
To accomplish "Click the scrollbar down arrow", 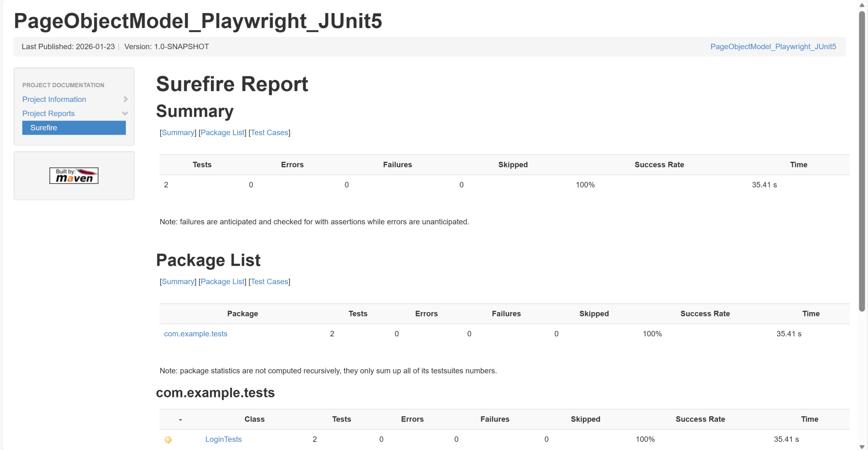I will [x=862, y=447].
